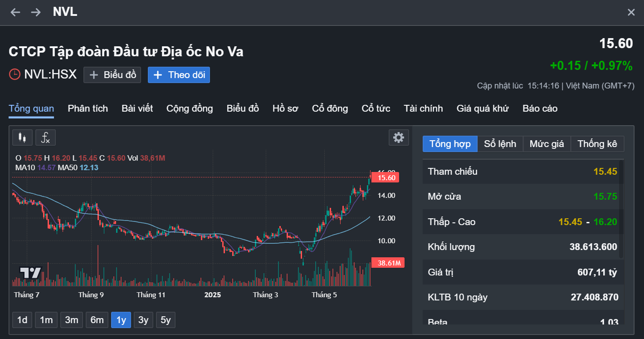Click the Khối lượng value 38.613.600
The width and height of the screenshot is (644, 339).
593,247
